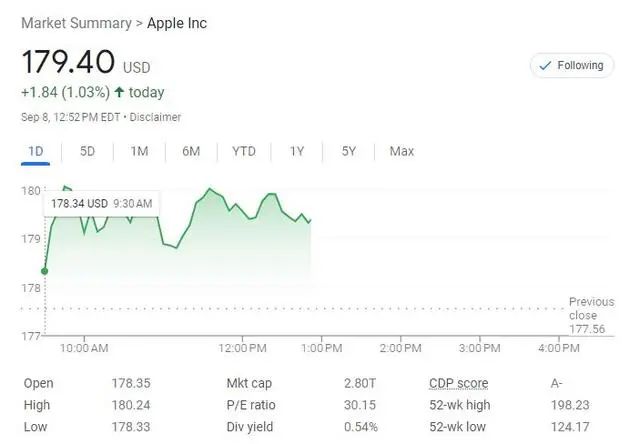Click the 12:00 PM time axis label

click(242, 348)
